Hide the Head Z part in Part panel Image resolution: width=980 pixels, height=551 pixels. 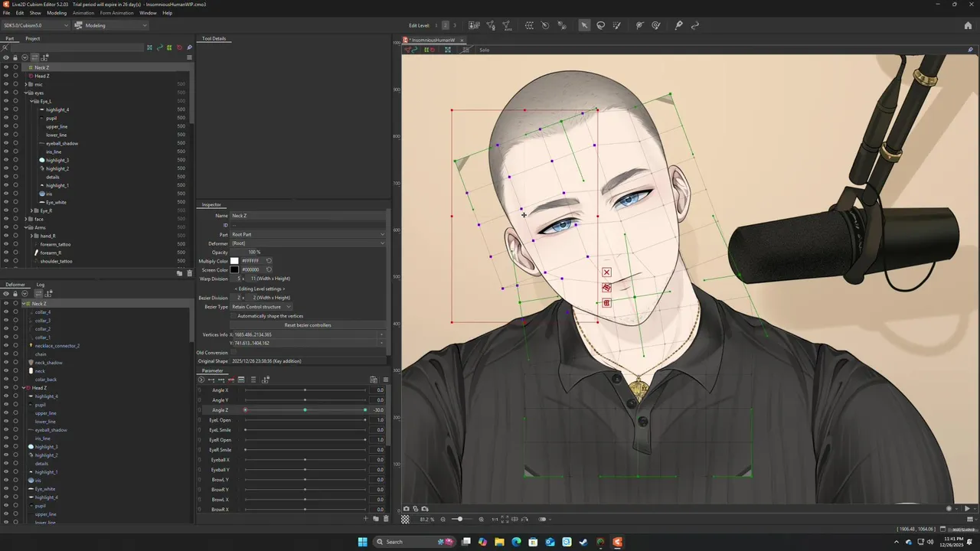(x=6, y=76)
